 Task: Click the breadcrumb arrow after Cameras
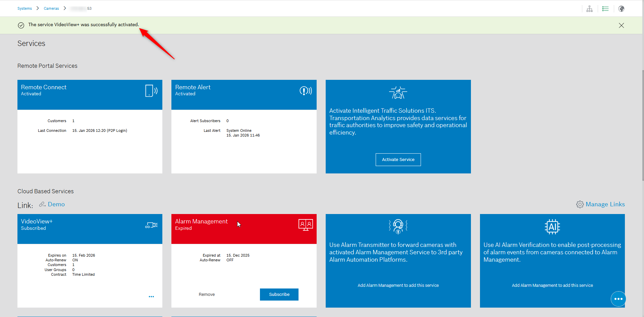pos(65,8)
